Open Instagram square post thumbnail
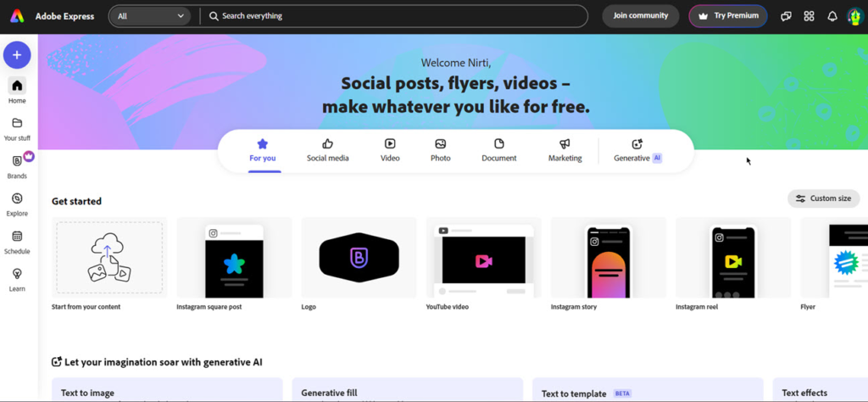 pyautogui.click(x=234, y=258)
